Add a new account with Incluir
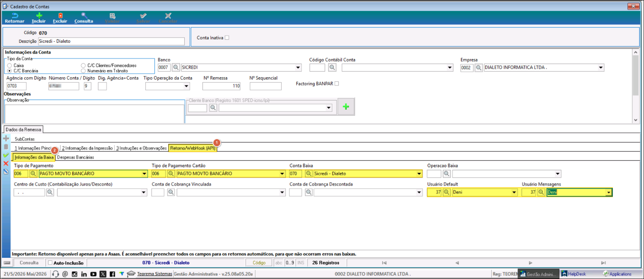644x279 pixels. [39, 18]
